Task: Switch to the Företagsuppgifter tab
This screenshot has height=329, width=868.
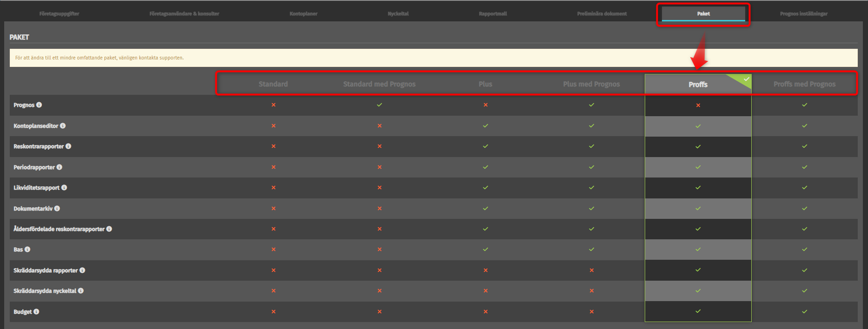Action: 59,14
